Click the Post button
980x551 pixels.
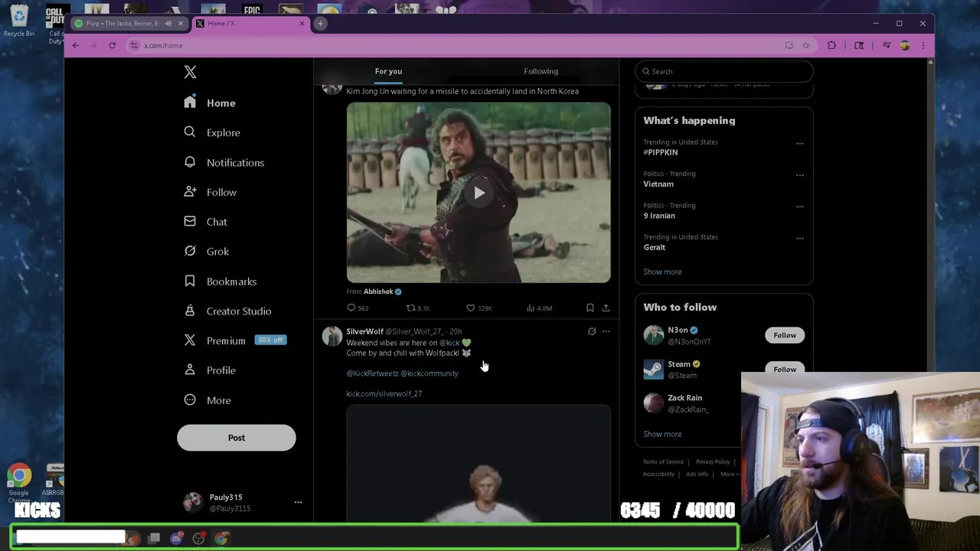point(236,438)
